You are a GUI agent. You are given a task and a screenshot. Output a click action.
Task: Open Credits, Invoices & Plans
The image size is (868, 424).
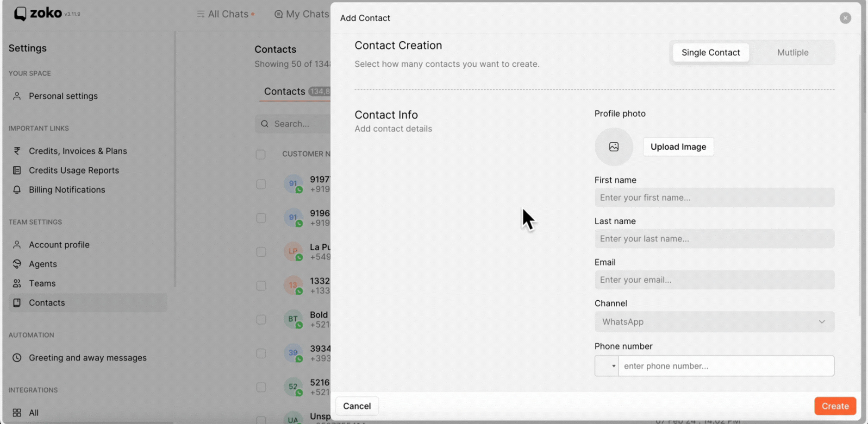point(78,151)
